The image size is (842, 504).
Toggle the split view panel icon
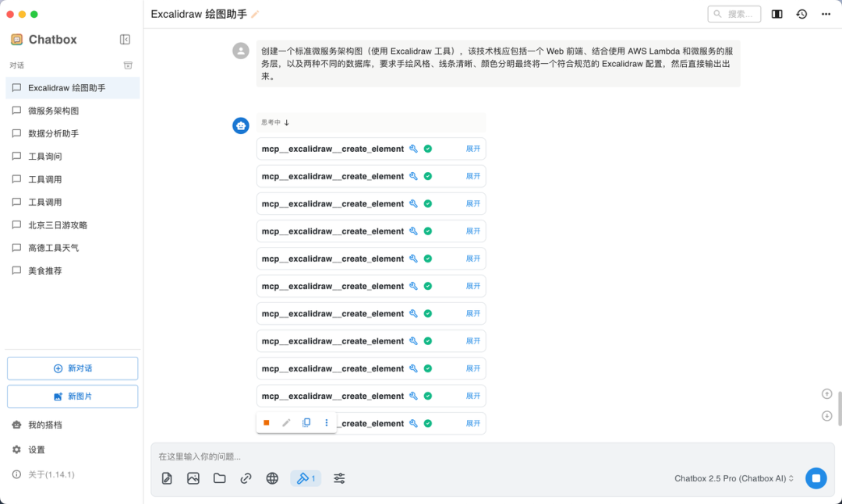(777, 14)
